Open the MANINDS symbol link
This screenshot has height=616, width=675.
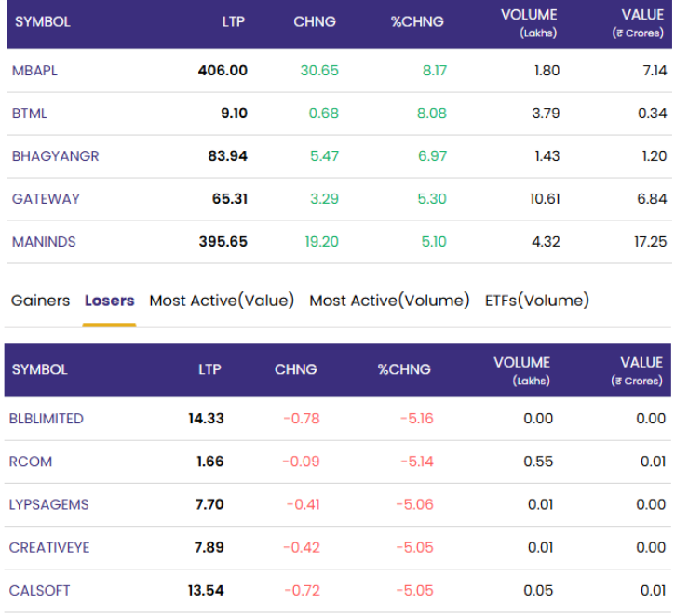coord(44,242)
